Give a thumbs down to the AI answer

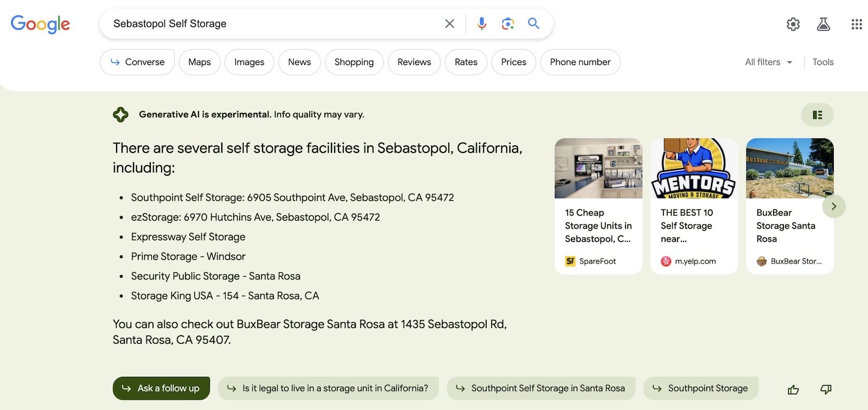[x=826, y=389]
